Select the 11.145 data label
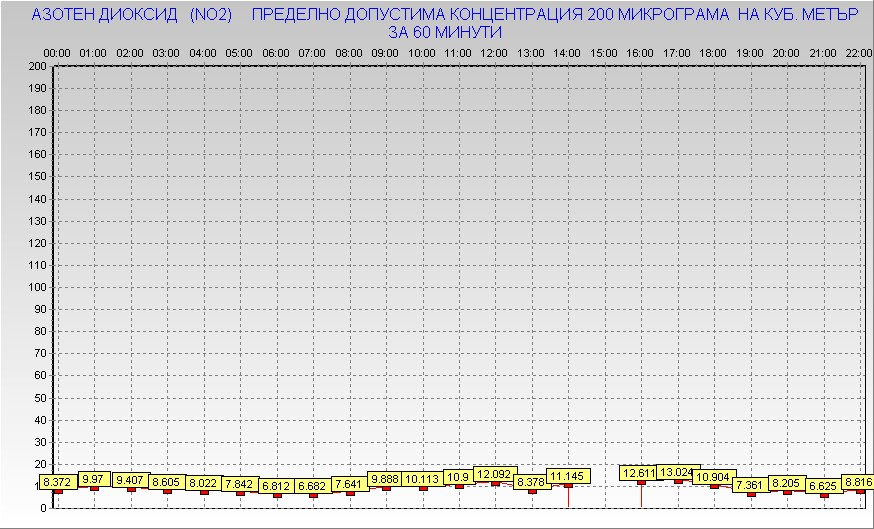 [x=568, y=476]
